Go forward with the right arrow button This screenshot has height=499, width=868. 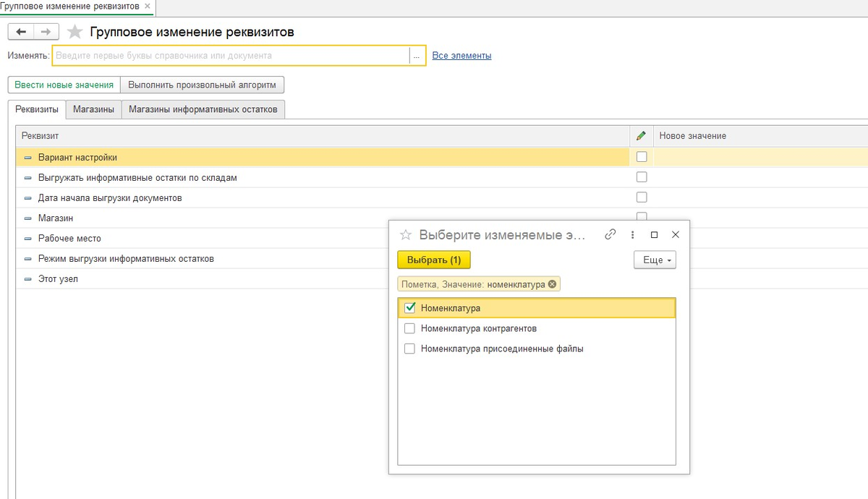click(x=46, y=32)
